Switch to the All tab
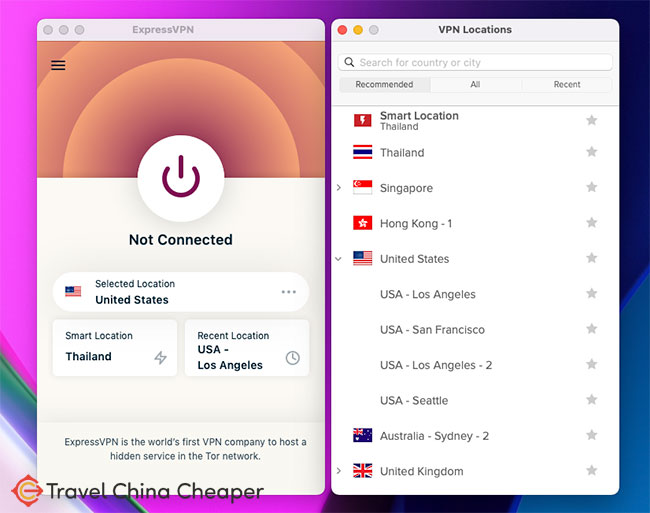 (475, 85)
